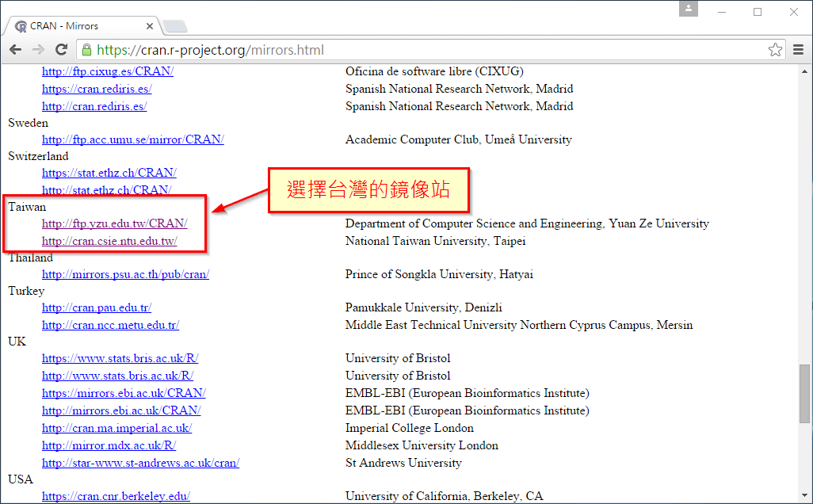Open the ftp.yzu.edu.tw CRAN mirror link
Image resolution: width=813 pixels, height=504 pixels.
point(114,223)
